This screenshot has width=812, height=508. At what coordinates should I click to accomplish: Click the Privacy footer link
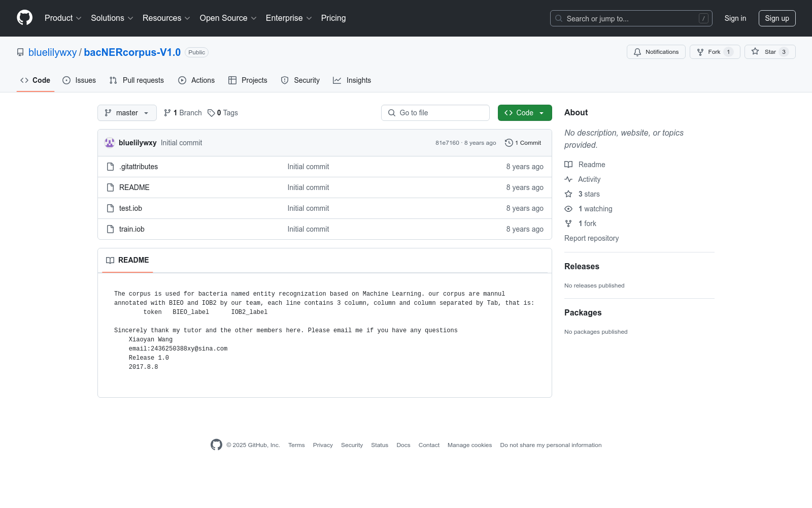point(323,445)
